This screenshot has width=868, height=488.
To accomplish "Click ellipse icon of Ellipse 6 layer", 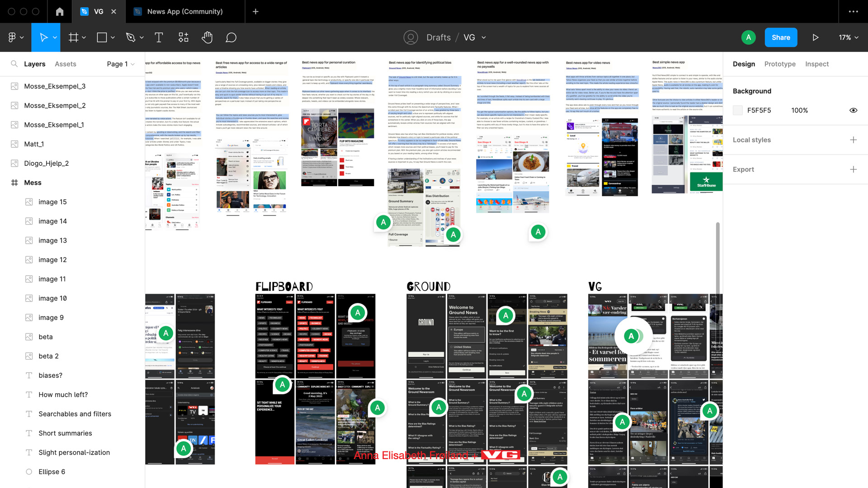I will click(x=29, y=472).
